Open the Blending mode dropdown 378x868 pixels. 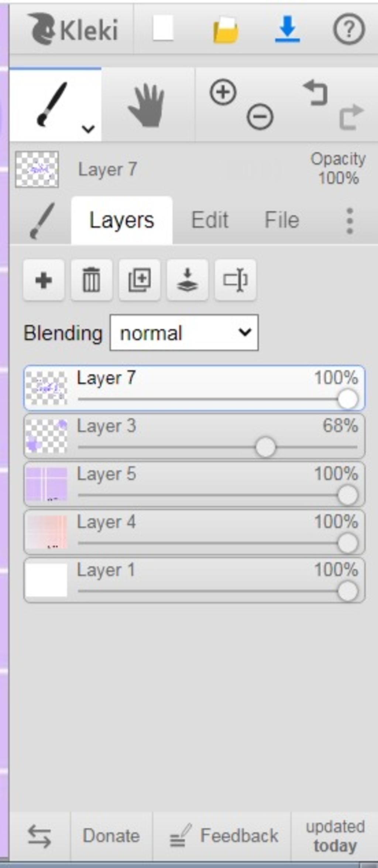[x=184, y=333]
